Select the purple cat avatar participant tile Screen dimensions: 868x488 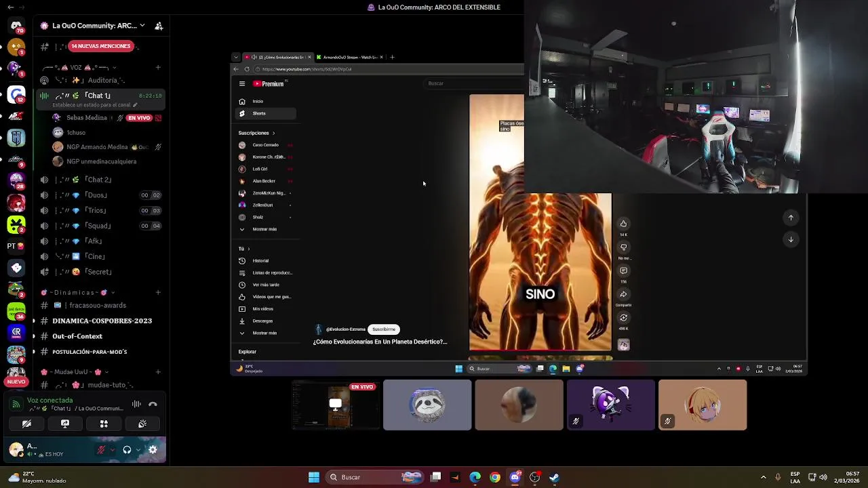pyautogui.click(x=611, y=405)
